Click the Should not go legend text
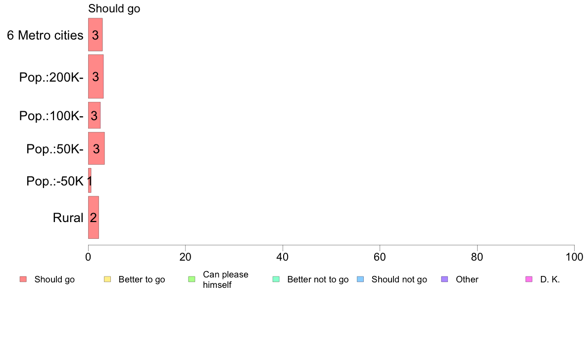This screenshot has width=588, height=364. 399,279
